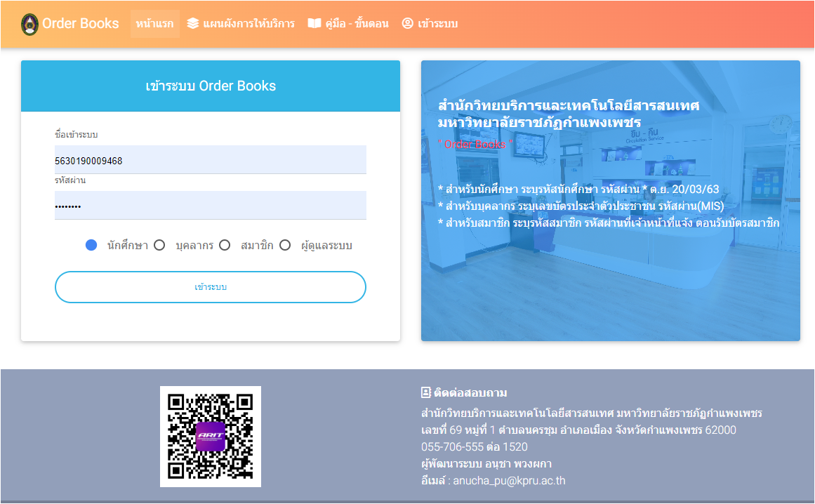Click the Order Books logo emblem
Screen dimensions: 815x504
click(28, 22)
